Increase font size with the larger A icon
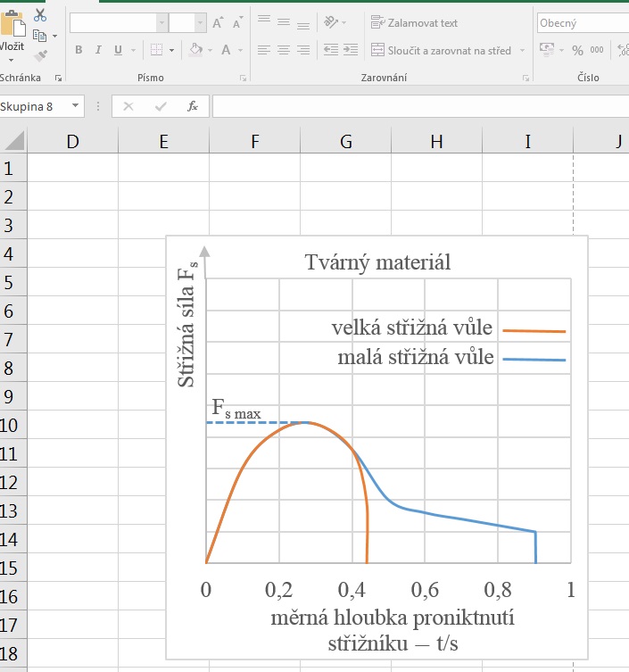The height and width of the screenshot is (672, 629). (x=217, y=23)
